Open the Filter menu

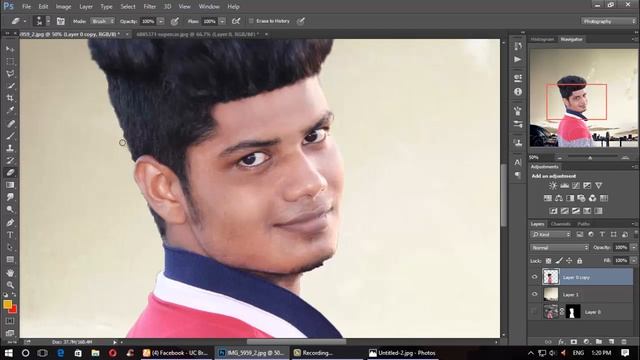tap(149, 7)
